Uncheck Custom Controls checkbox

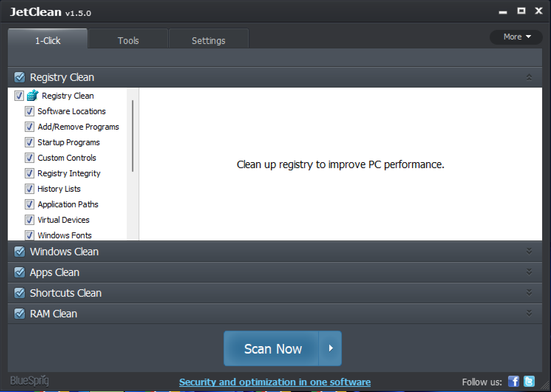point(30,158)
